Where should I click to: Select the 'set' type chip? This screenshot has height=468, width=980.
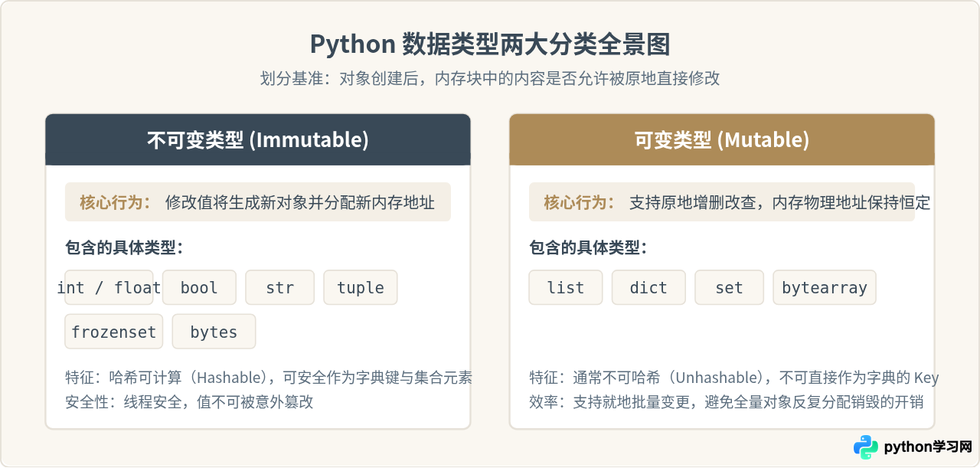[729, 287]
